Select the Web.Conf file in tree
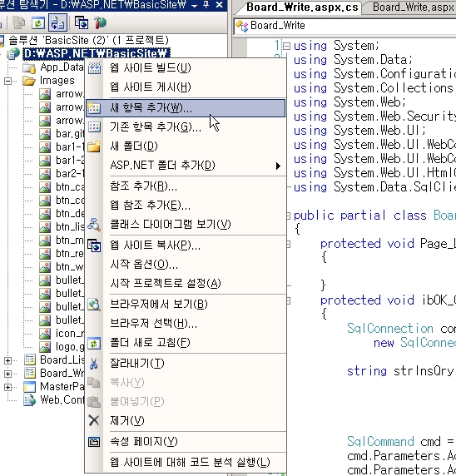The width and height of the screenshot is (456, 476). [62, 399]
